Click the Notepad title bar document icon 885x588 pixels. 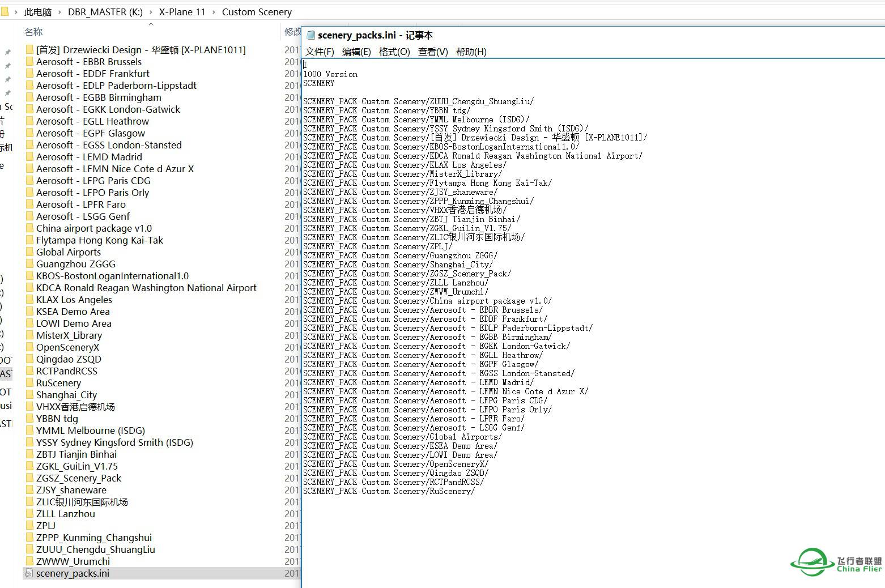click(310, 35)
